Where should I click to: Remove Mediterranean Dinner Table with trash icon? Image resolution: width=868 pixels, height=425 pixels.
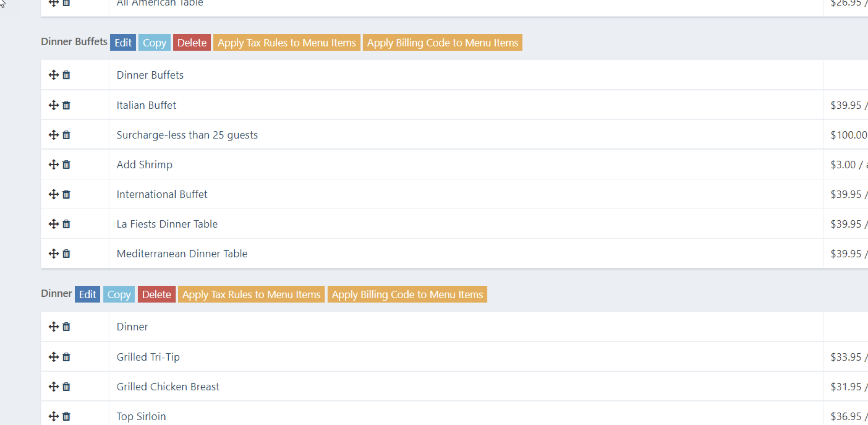click(66, 254)
